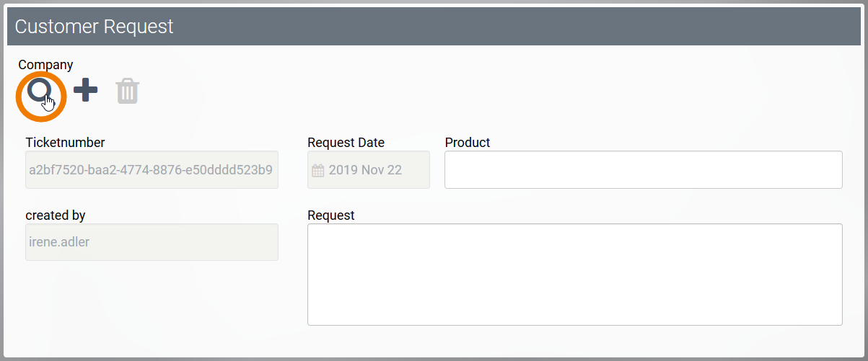Click the Request Date label
This screenshot has width=868, height=361.
click(x=346, y=143)
